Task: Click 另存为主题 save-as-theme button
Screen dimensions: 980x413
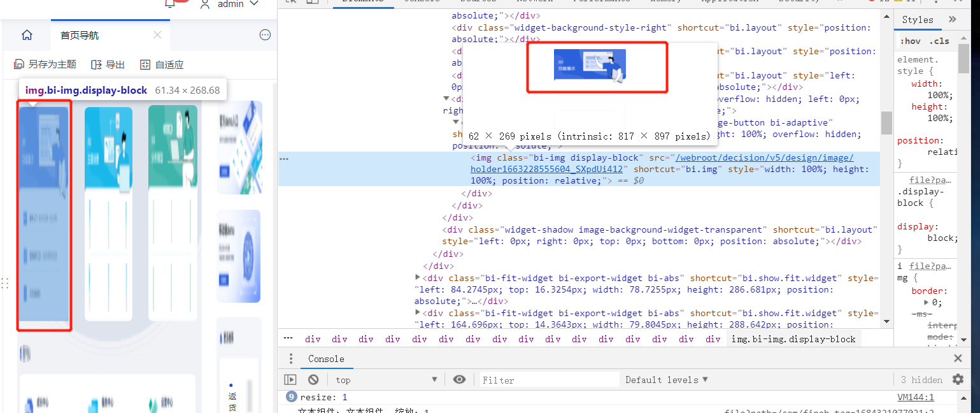Action: pos(45,64)
